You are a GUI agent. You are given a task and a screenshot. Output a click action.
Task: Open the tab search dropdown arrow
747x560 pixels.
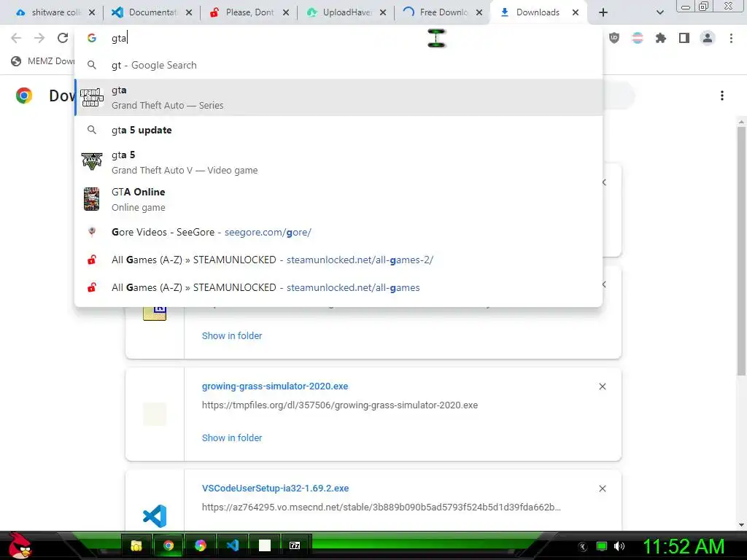click(x=659, y=12)
